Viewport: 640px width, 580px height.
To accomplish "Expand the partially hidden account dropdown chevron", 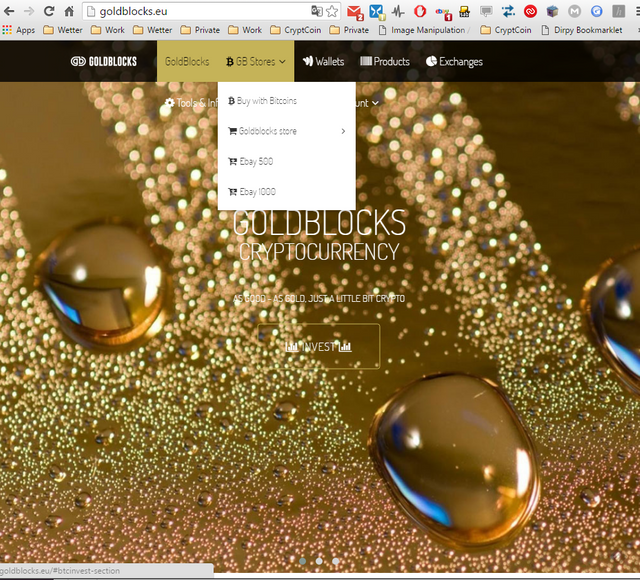I will (375, 103).
